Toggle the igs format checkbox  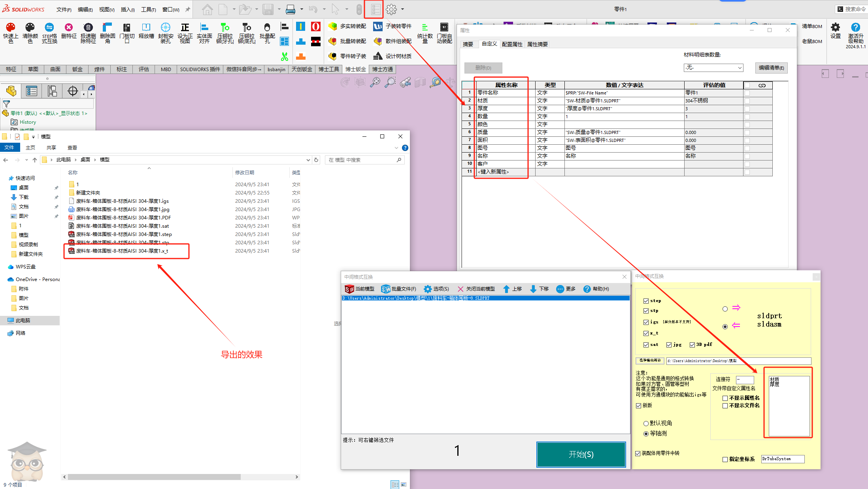(x=646, y=322)
